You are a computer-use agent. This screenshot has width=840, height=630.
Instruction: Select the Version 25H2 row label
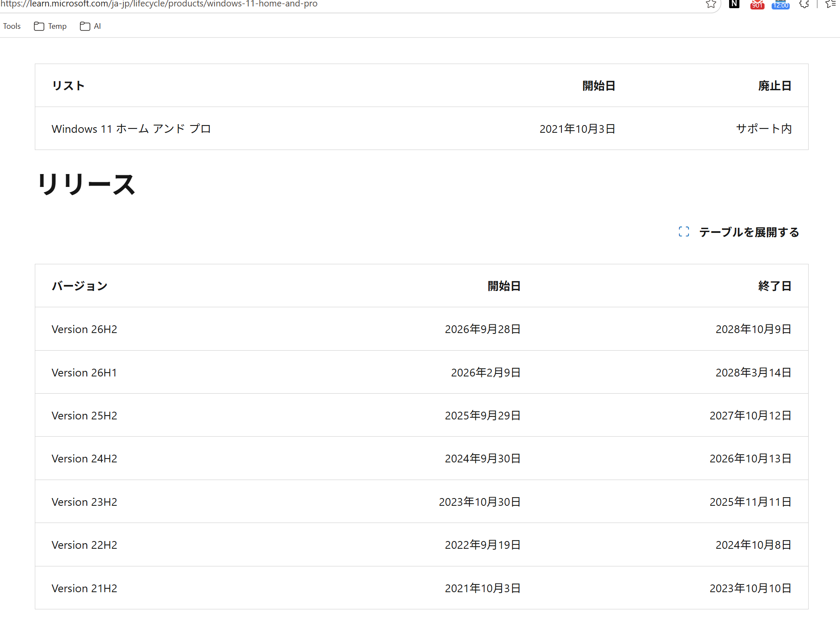[84, 416]
